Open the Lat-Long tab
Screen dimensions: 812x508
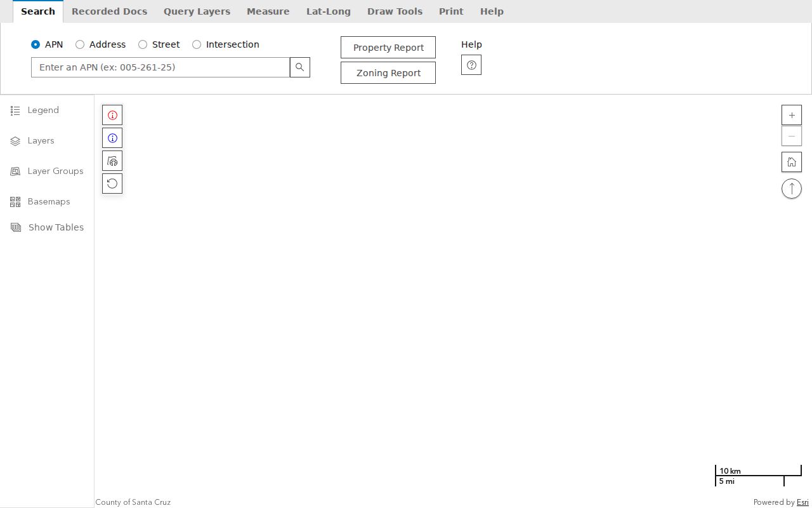[x=328, y=11]
